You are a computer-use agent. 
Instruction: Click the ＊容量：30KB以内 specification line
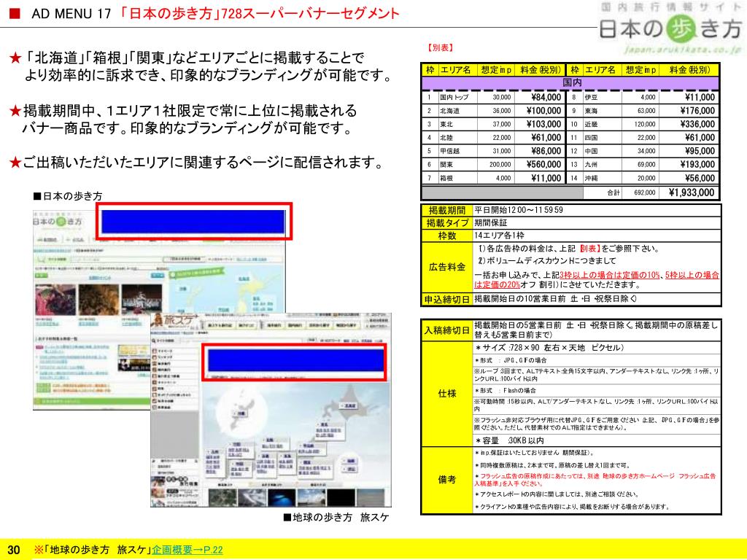509,440
